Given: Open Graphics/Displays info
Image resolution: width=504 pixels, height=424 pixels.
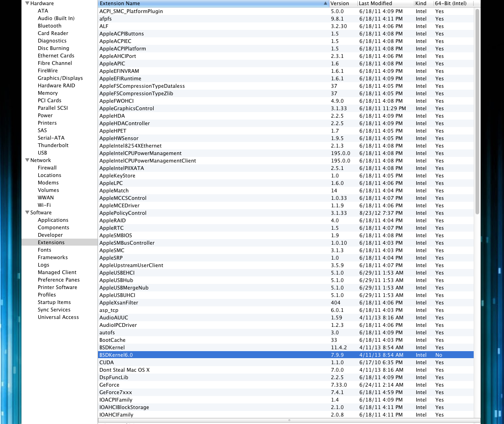Looking at the screenshot, I should [x=60, y=78].
